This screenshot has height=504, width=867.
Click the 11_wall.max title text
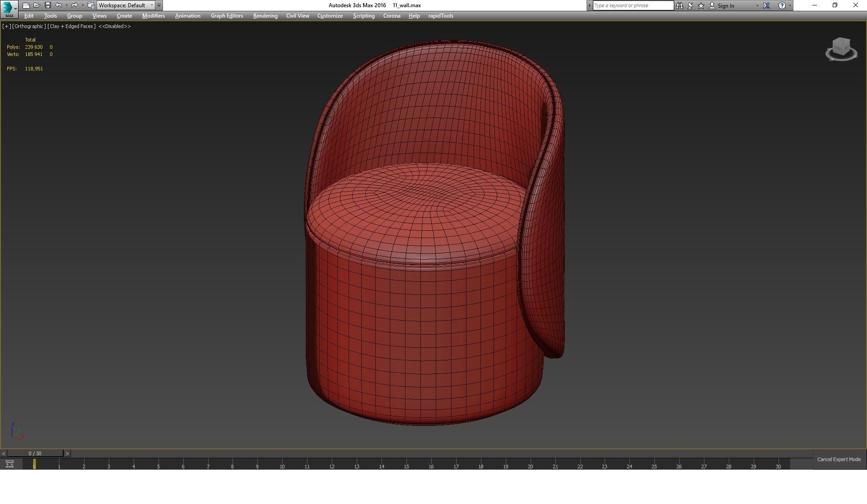point(407,5)
